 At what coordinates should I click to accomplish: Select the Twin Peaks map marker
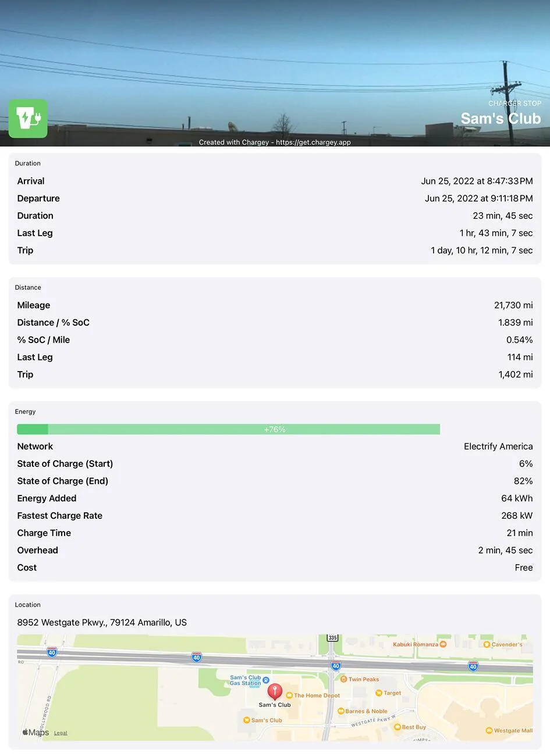tap(343, 679)
